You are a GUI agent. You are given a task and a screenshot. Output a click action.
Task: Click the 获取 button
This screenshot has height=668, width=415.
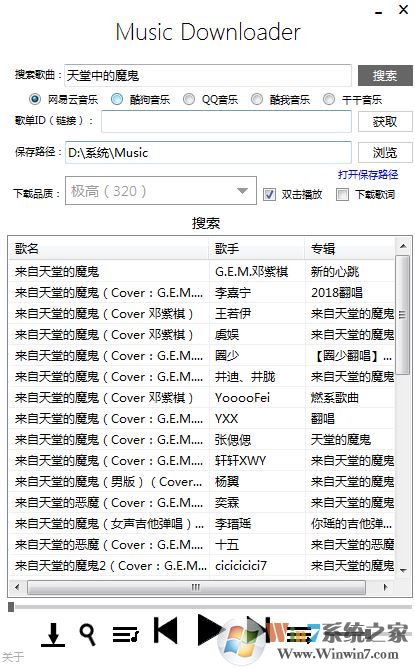(x=385, y=122)
